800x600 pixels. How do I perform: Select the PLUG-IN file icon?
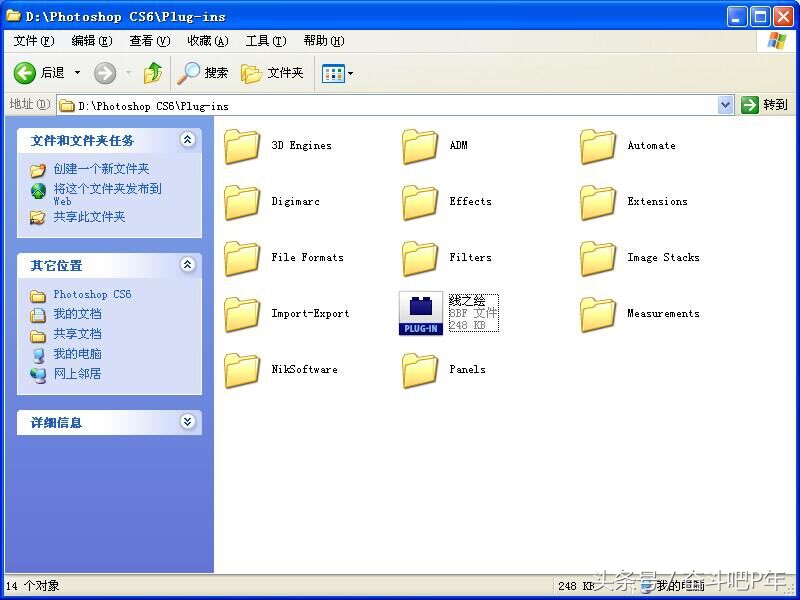pyautogui.click(x=420, y=313)
